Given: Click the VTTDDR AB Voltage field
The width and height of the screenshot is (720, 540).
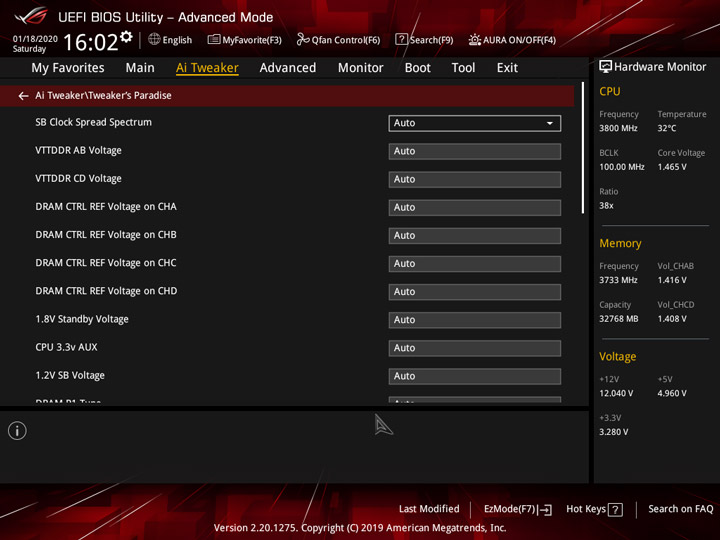Looking at the screenshot, I should (x=474, y=152).
